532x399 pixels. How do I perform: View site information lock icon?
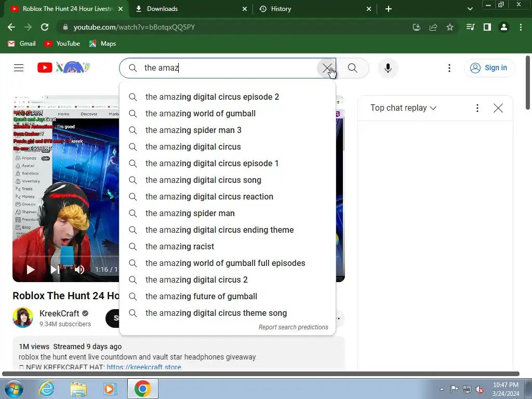65,27
